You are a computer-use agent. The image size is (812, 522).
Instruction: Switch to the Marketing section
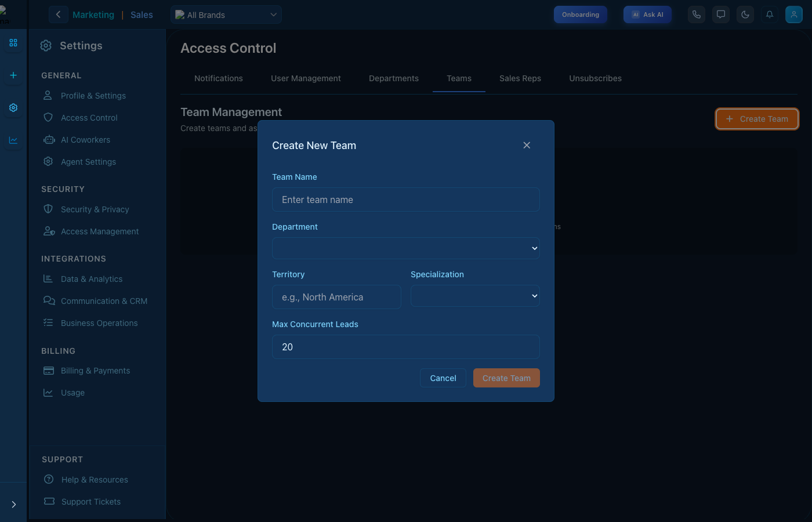93,15
